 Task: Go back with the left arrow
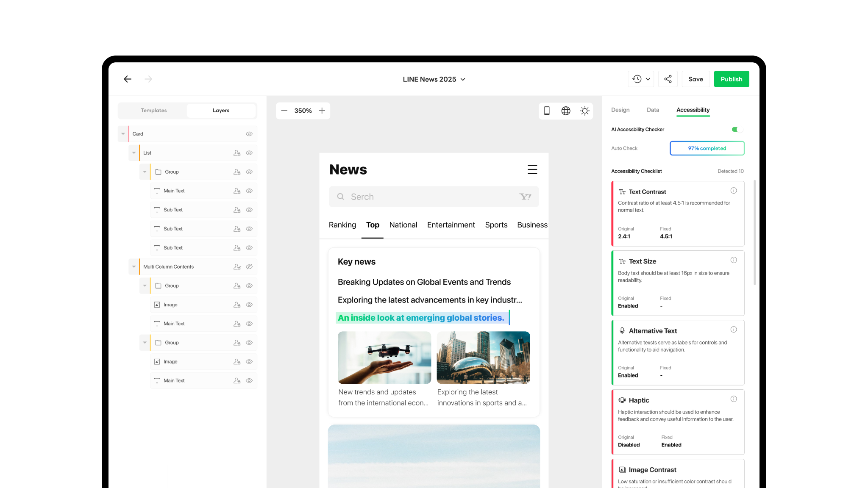pos(128,79)
